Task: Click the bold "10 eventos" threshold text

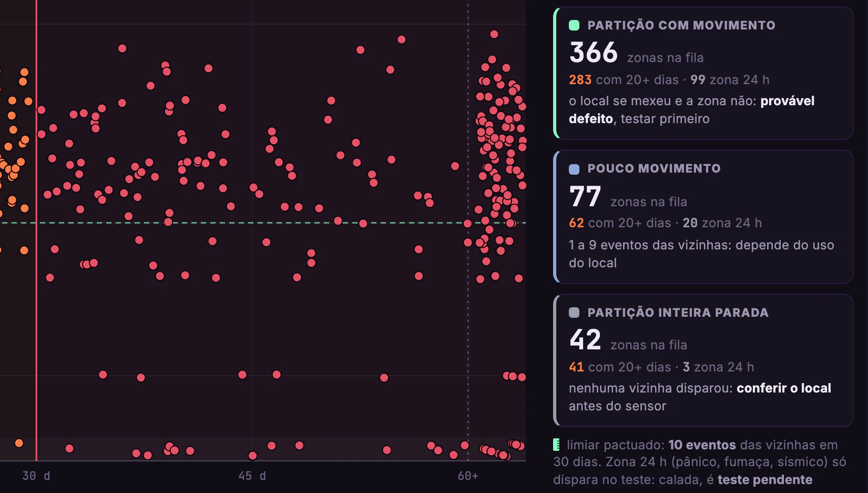Action: click(702, 445)
